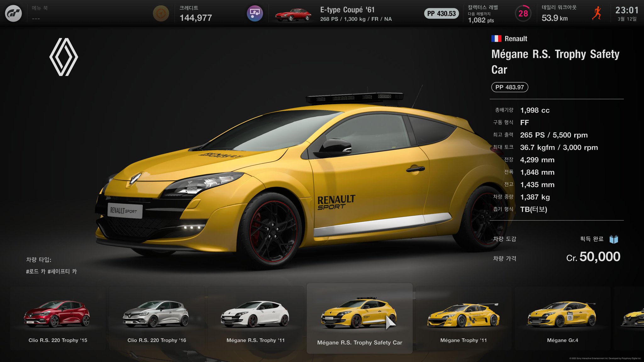Click the Renault diamond logo

[64, 57]
